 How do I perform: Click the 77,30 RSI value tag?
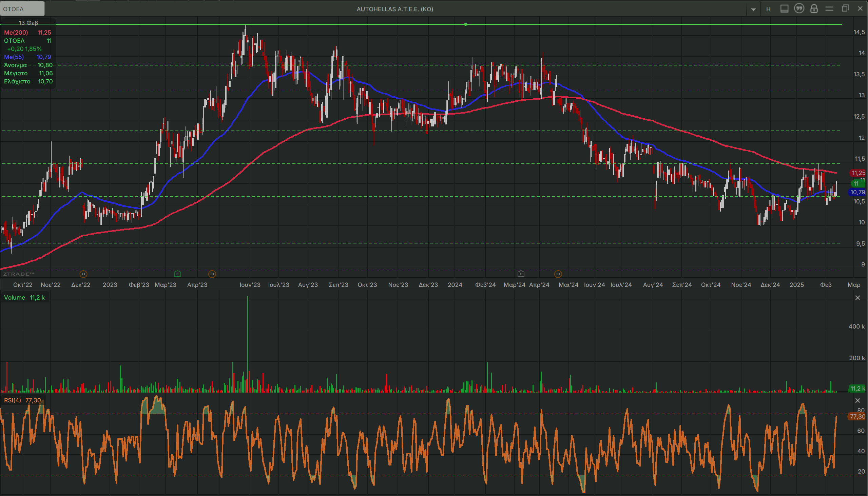[x=857, y=417]
